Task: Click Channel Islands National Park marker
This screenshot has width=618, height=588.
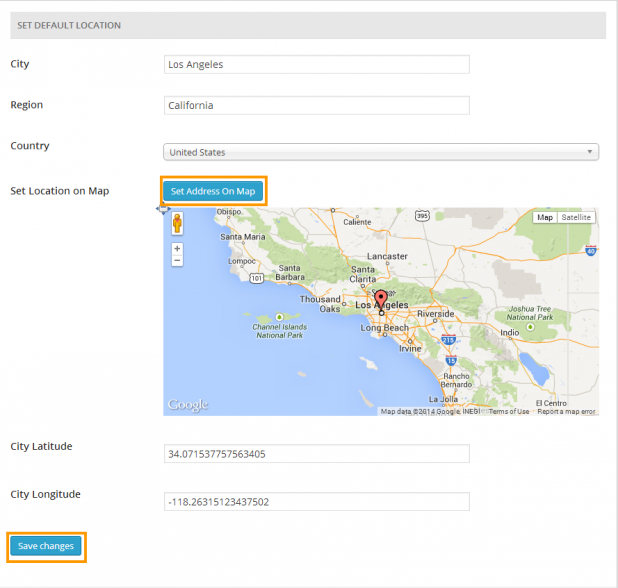Action: (279, 317)
